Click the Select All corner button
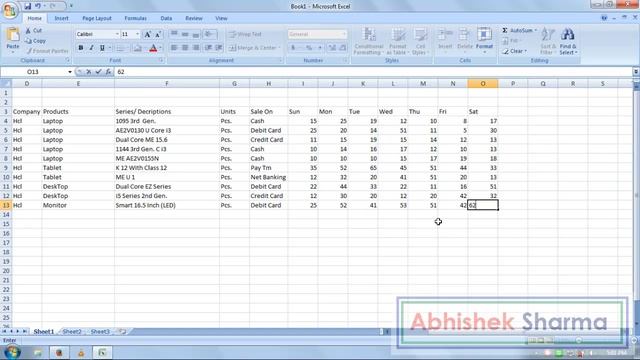The image size is (640, 360). tap(6, 84)
